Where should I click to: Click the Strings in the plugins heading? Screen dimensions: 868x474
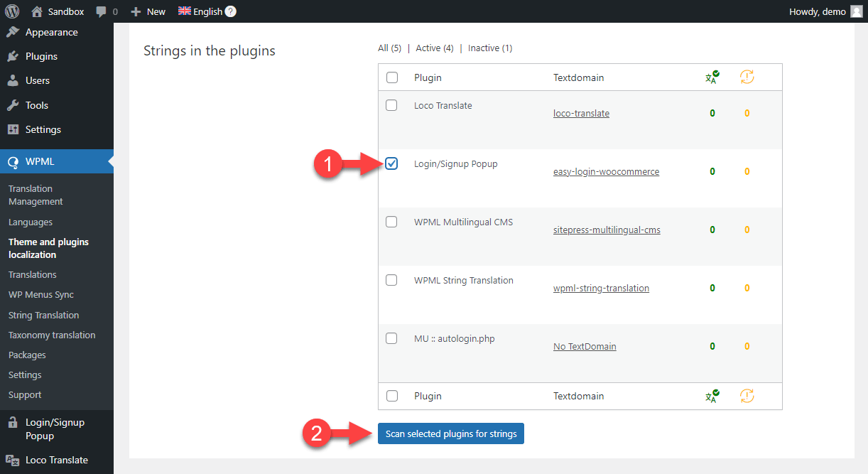(x=210, y=50)
